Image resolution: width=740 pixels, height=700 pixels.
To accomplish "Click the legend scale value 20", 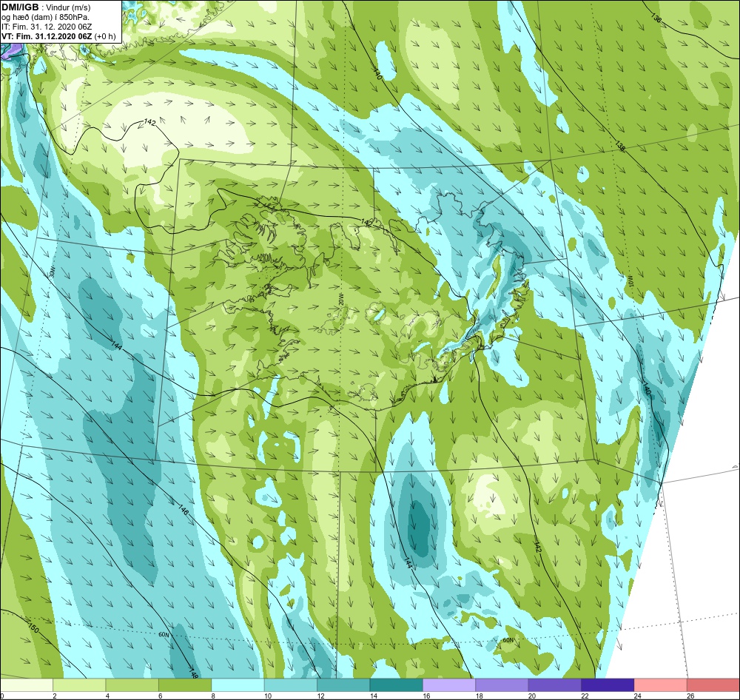I will (x=532, y=696).
